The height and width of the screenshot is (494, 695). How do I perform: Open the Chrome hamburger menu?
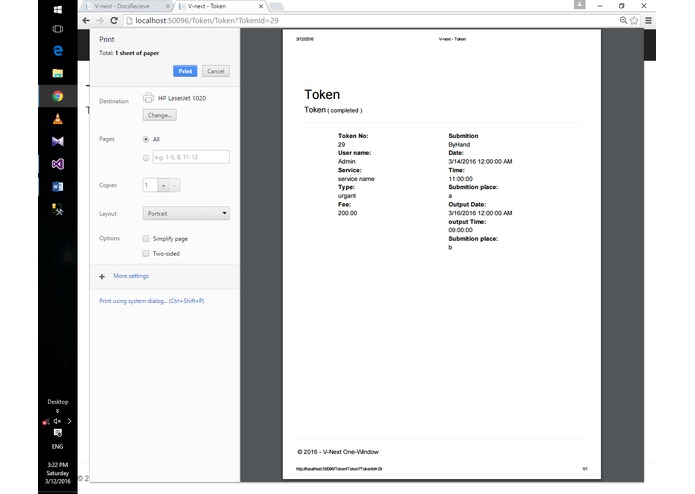[648, 20]
